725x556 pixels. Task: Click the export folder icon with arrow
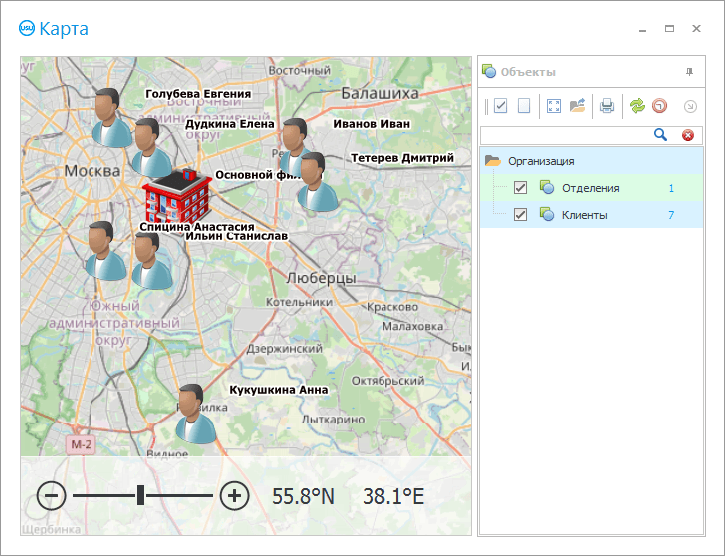tap(578, 106)
